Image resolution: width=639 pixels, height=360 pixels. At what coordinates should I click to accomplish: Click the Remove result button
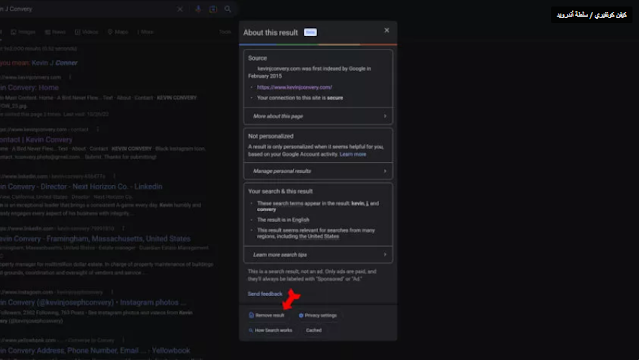(x=267, y=315)
